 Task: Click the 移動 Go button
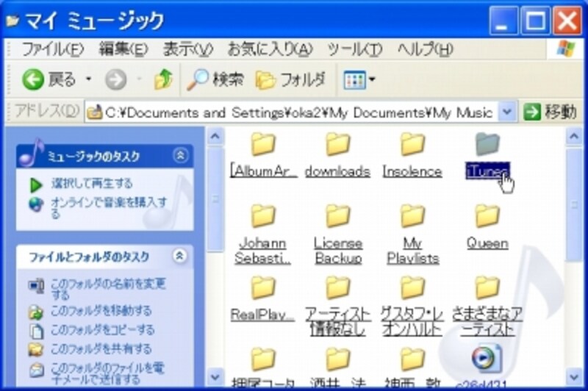coord(550,112)
